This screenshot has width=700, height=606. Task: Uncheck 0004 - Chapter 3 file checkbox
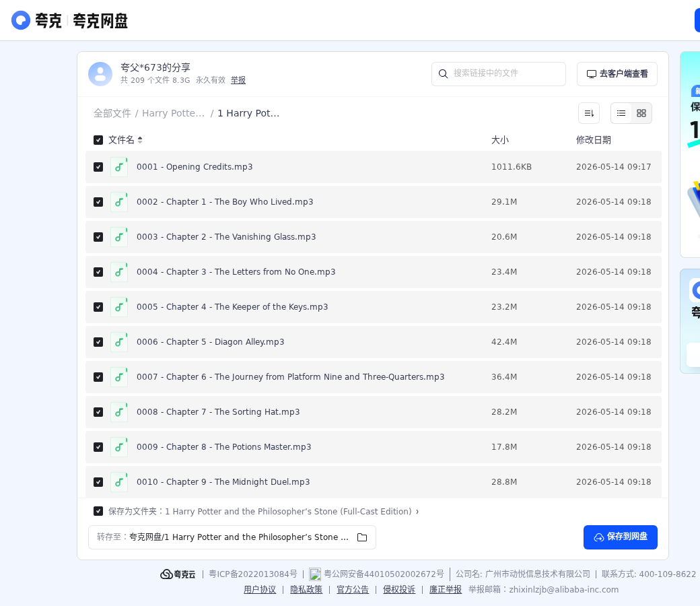tap(98, 272)
